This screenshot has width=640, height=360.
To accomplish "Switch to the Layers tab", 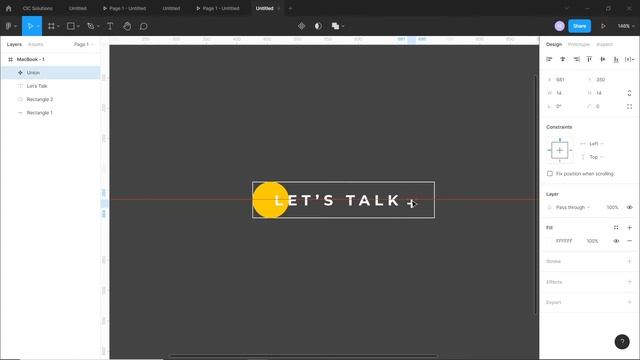I will click(x=14, y=44).
